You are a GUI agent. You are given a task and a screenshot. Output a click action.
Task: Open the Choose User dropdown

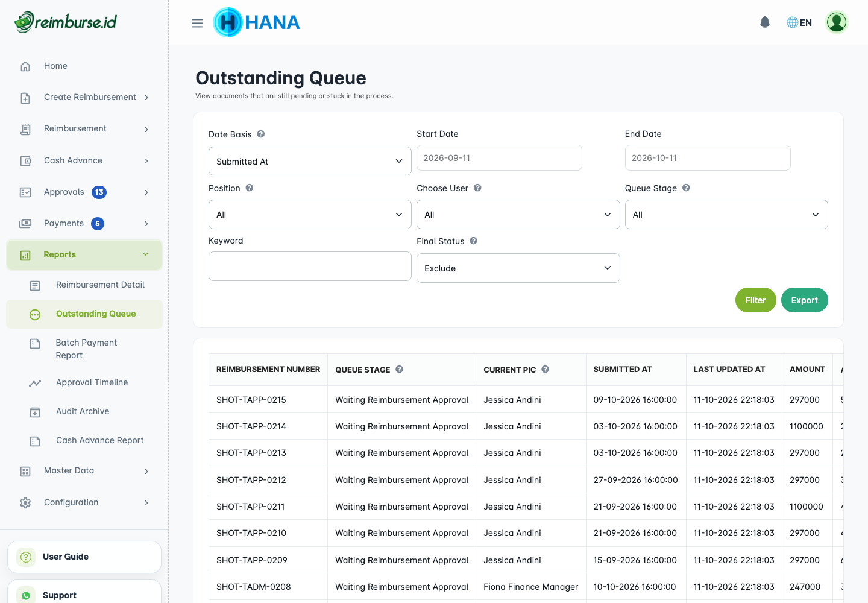click(518, 215)
